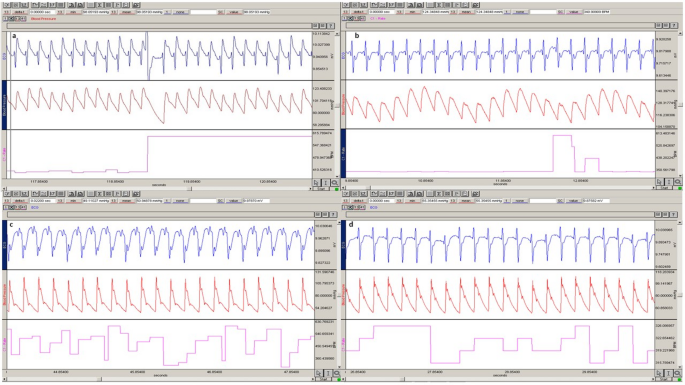The image size is (685, 385).
Task: Click the last toolbar icon in window c
Action: (136, 194)
